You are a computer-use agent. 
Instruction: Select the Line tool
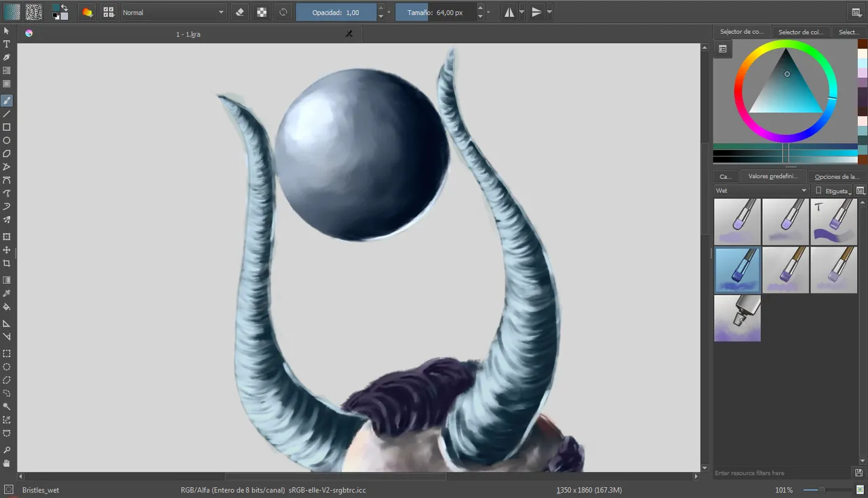[x=7, y=114]
